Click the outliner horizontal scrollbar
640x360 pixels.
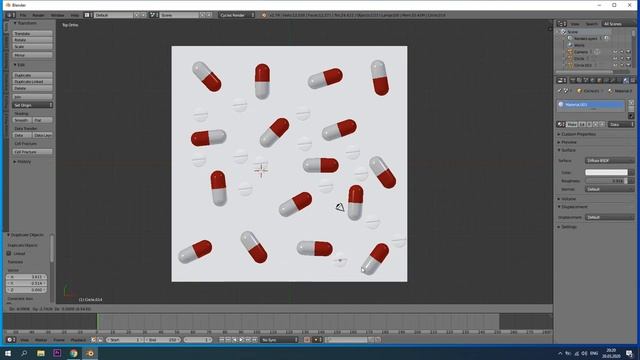pyautogui.click(x=585, y=72)
